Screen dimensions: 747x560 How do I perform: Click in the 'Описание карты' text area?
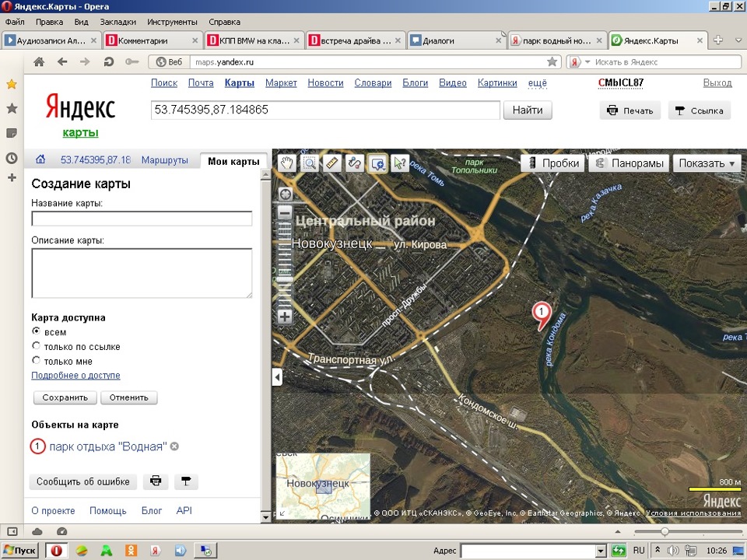[142, 273]
